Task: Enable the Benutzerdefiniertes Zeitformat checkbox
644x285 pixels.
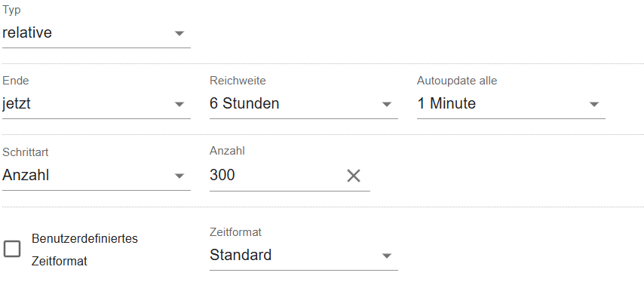Action: [12, 249]
